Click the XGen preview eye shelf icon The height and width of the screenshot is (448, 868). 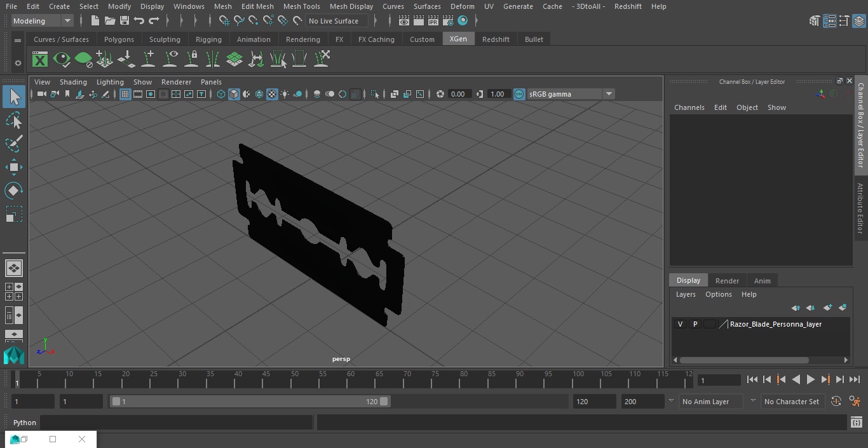tap(62, 60)
